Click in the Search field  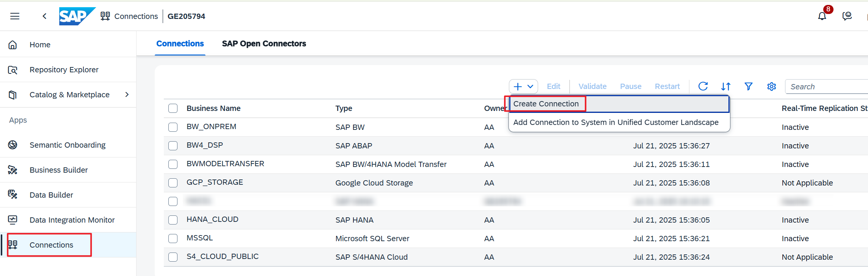coord(827,87)
